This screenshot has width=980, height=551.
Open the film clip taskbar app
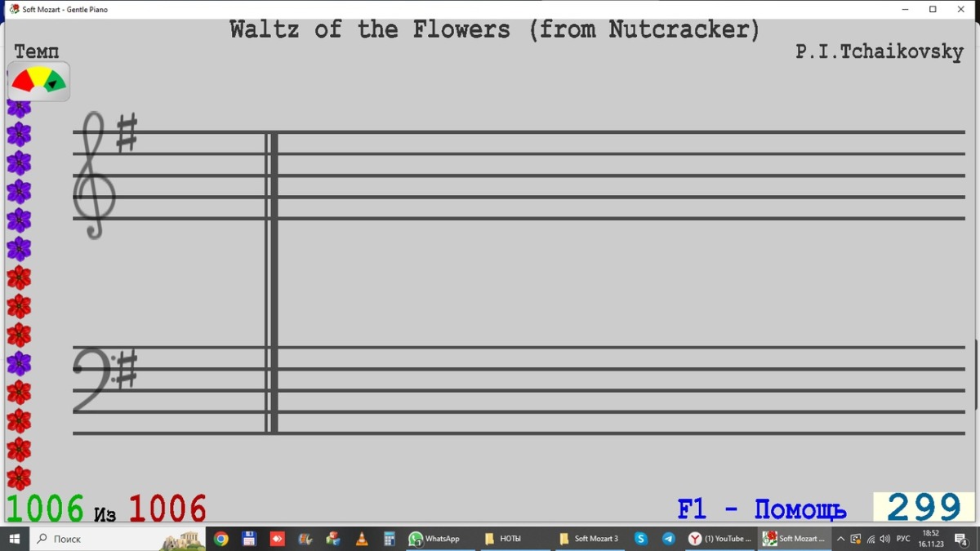[305, 539]
